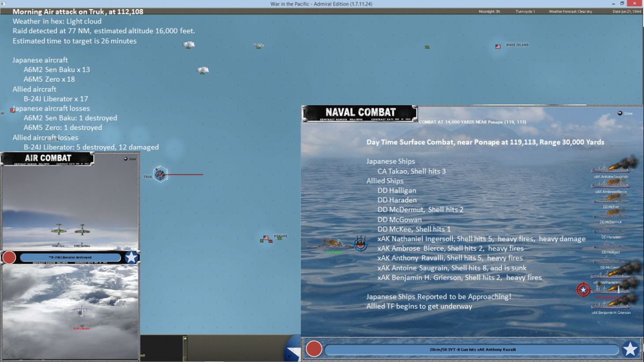Select the xAK Benjamin H. Grierson ship icon
The image size is (644, 362).
pos(611,305)
